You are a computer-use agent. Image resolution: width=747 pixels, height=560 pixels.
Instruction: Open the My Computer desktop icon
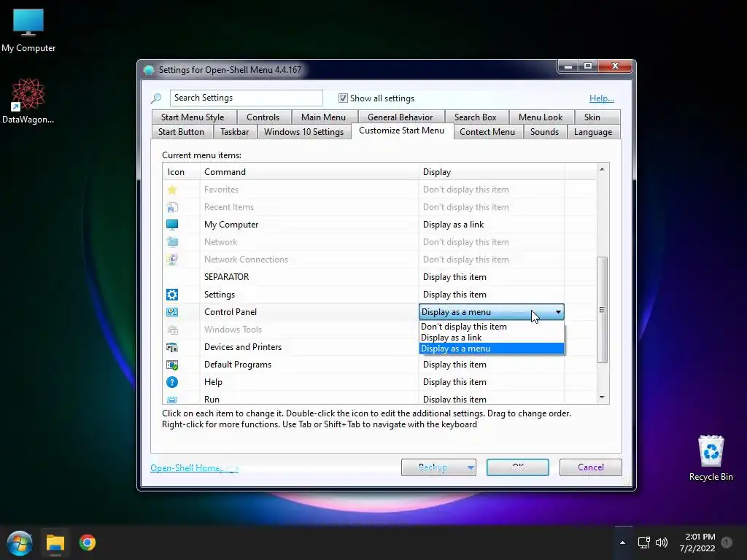(28, 31)
